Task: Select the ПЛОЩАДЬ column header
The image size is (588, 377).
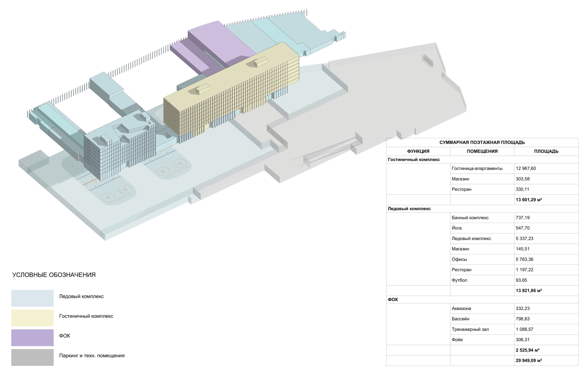Action: (x=546, y=151)
